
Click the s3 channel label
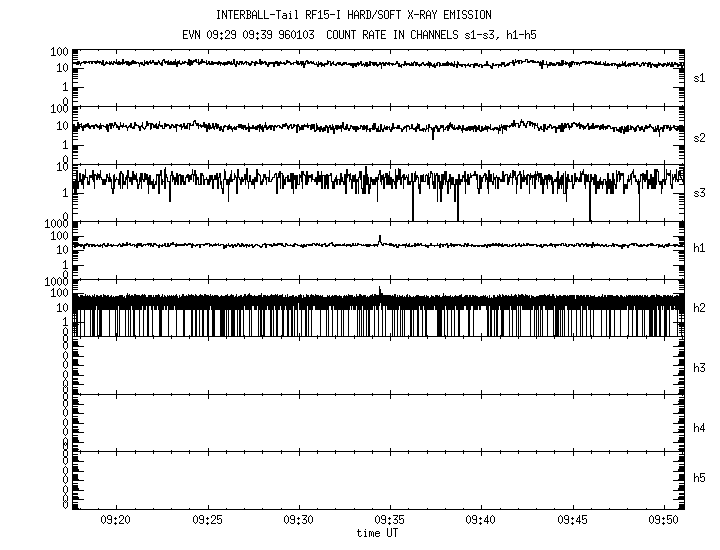[699, 191]
